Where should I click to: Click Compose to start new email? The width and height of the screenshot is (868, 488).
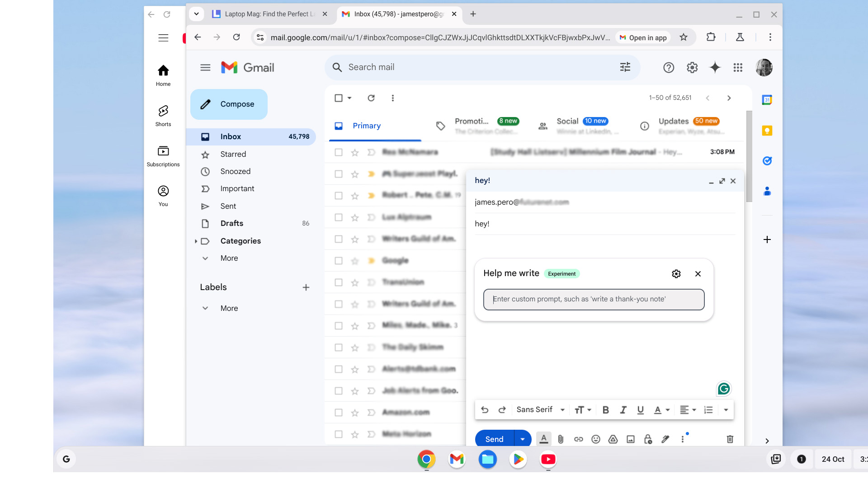pyautogui.click(x=229, y=104)
